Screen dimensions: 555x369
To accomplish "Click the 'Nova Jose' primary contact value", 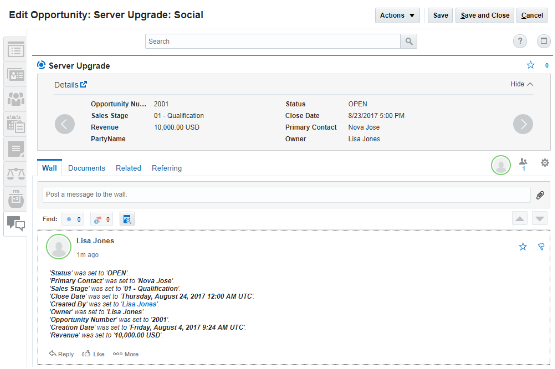I will 364,127.
